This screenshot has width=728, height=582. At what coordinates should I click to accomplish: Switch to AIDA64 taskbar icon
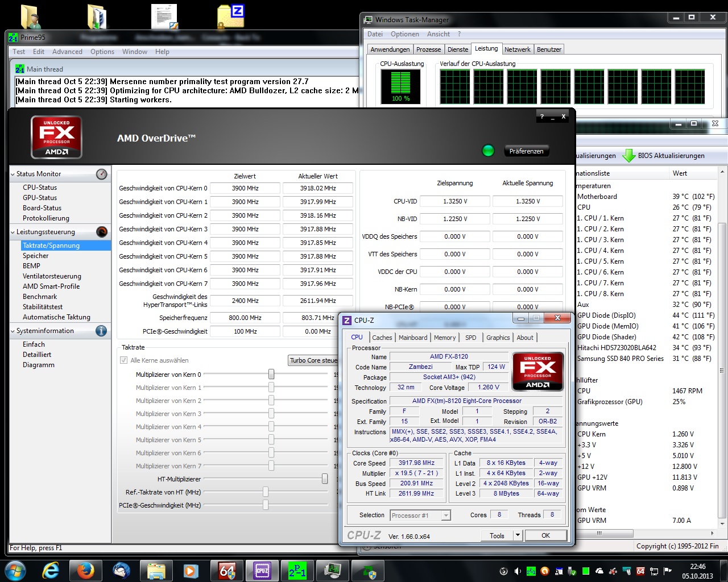pyautogui.click(x=227, y=571)
